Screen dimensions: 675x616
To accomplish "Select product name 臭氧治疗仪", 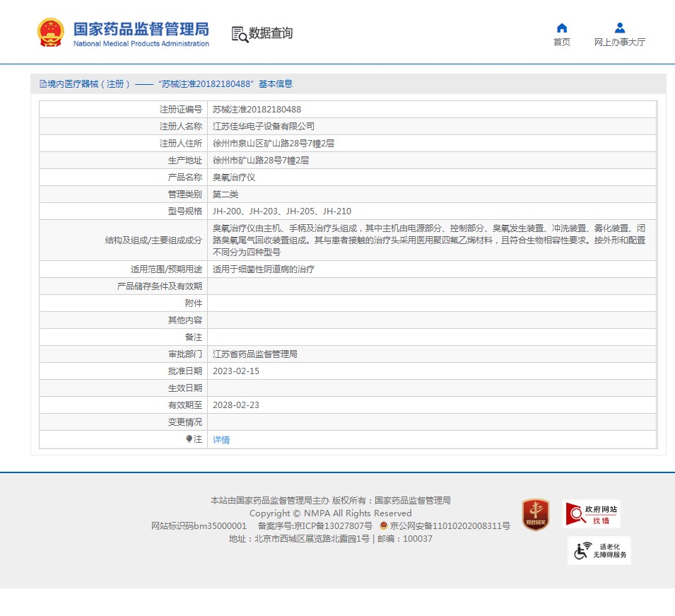I will [234, 178].
